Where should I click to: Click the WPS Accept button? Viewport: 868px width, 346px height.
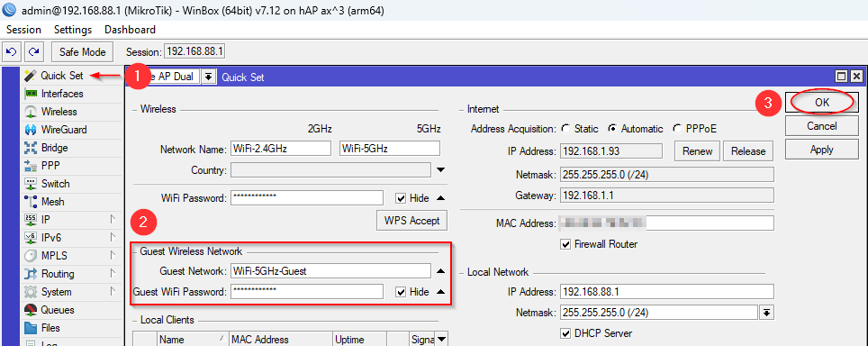click(x=411, y=221)
